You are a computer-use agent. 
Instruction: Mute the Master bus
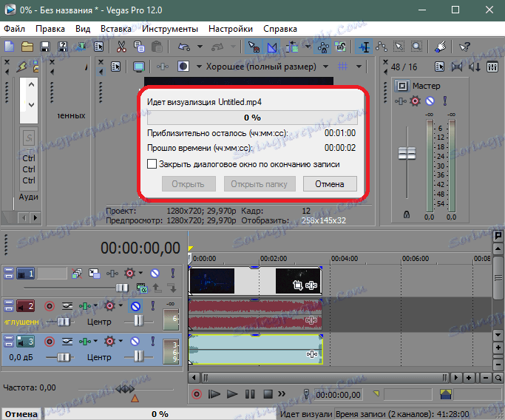430,101
